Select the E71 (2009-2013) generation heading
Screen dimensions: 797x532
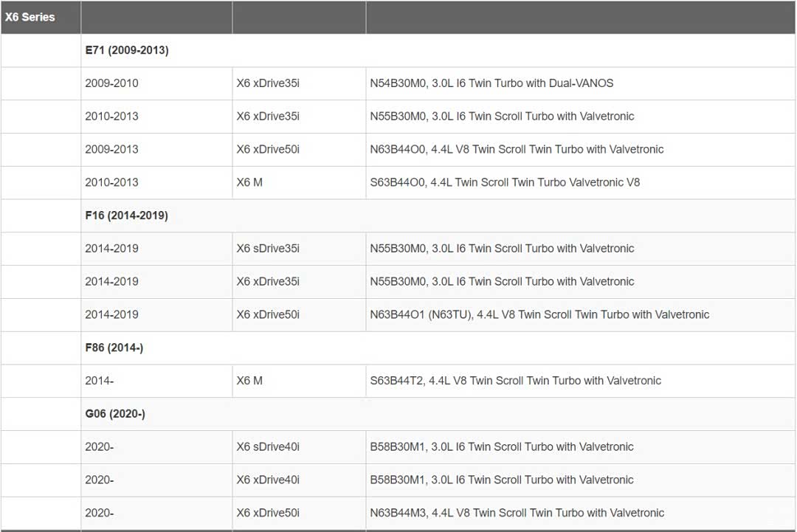pos(126,50)
